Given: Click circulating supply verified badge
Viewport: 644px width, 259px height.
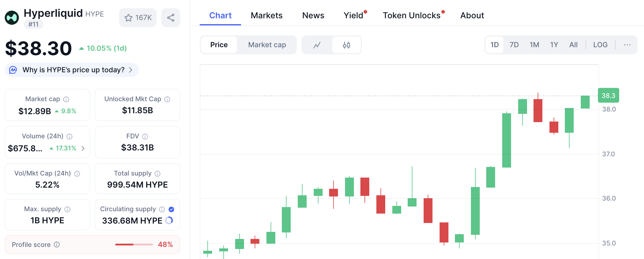Looking at the screenshot, I should [x=171, y=209].
